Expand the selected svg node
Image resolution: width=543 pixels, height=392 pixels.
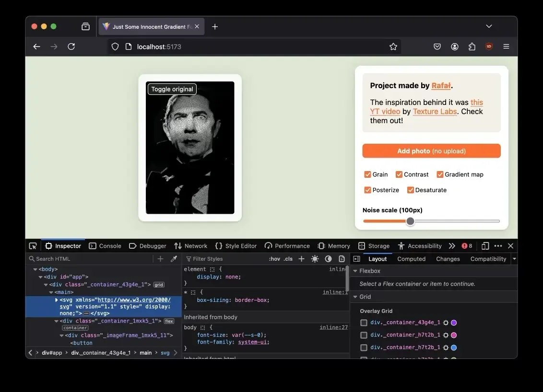[57, 300]
